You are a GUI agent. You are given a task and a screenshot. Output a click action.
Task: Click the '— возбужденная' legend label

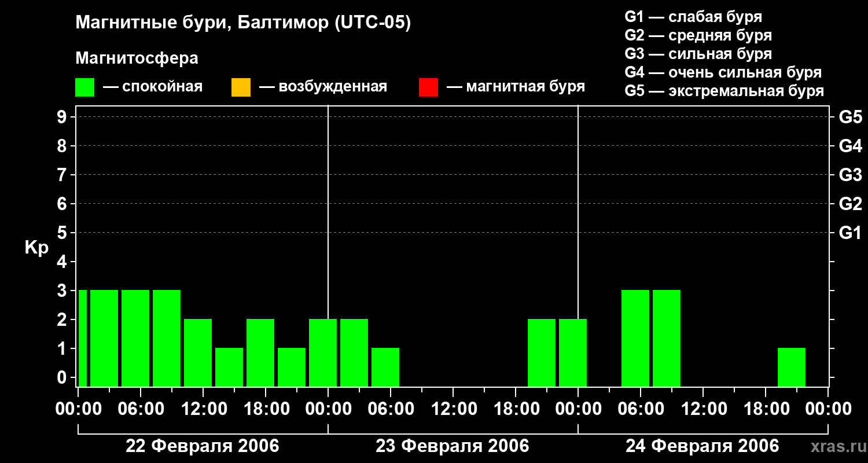323,87
